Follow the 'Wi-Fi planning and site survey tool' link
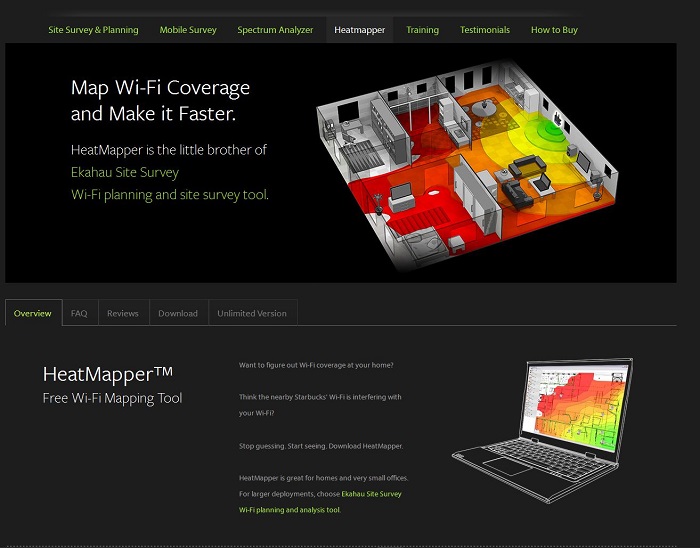 click(169, 195)
